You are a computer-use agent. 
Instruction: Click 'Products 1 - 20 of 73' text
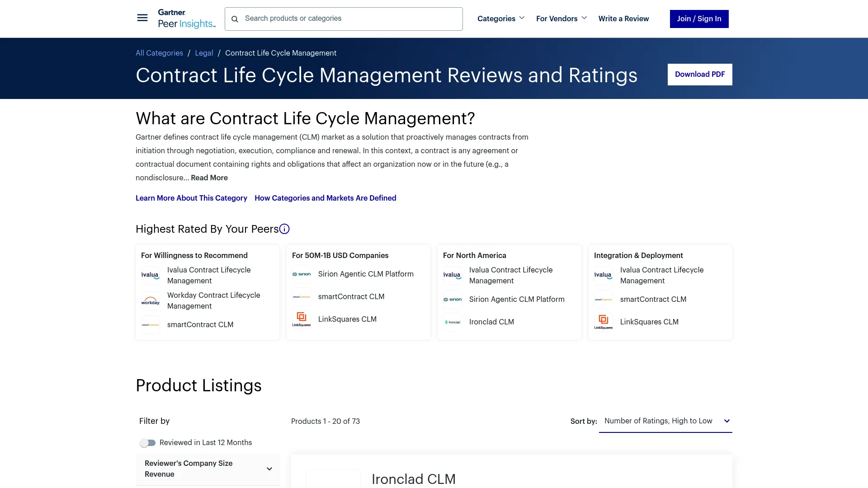(325, 421)
